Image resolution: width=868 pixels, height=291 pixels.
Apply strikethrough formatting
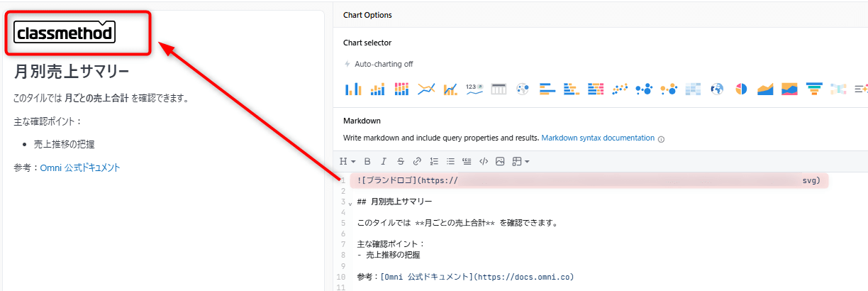coord(401,162)
